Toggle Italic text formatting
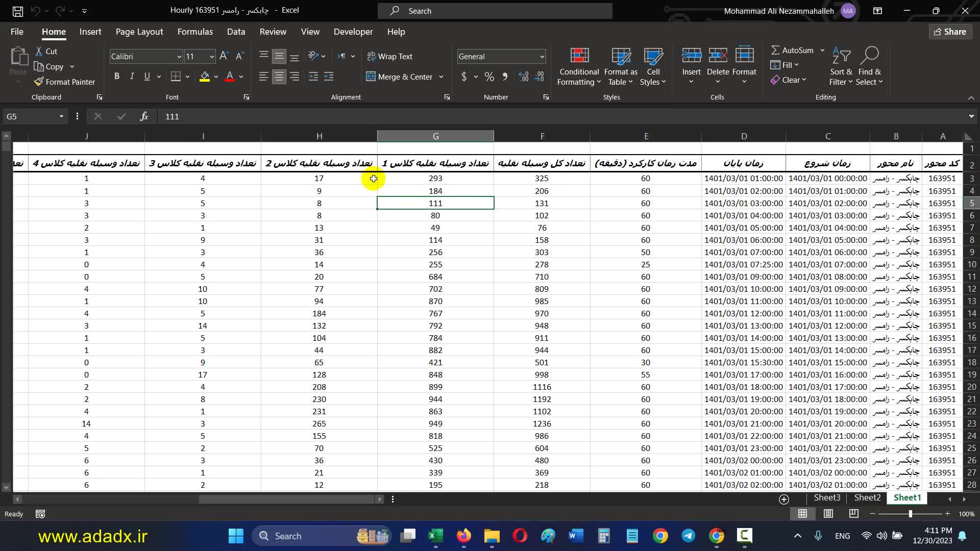 (132, 77)
